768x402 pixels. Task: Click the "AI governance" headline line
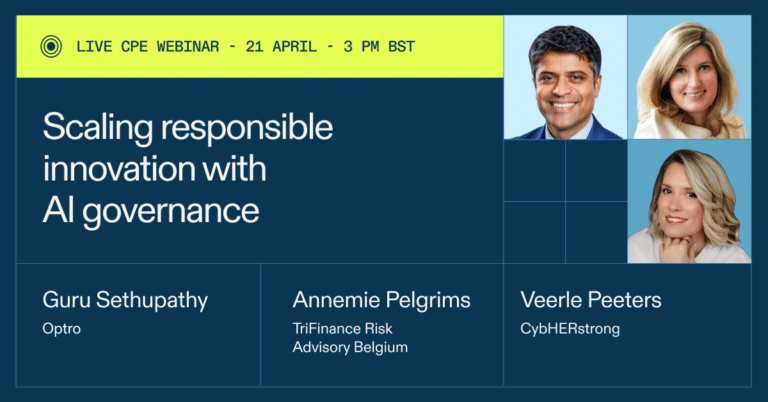point(150,210)
